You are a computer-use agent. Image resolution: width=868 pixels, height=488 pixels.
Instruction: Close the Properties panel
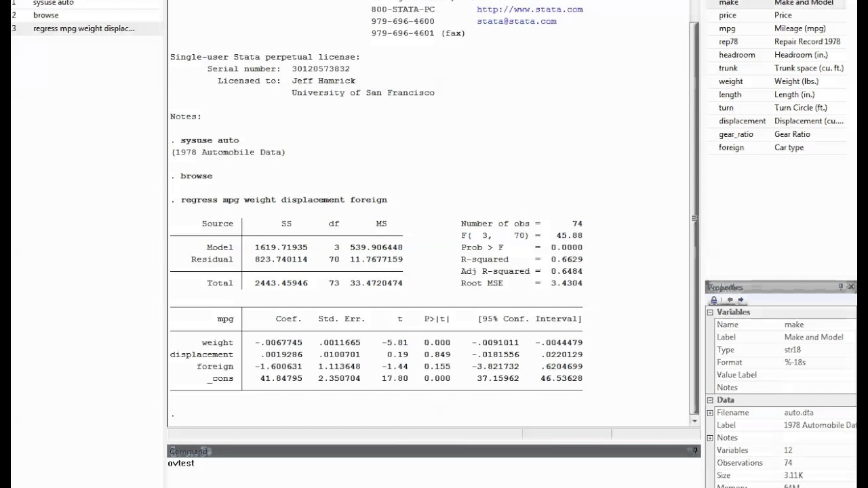pos(851,287)
